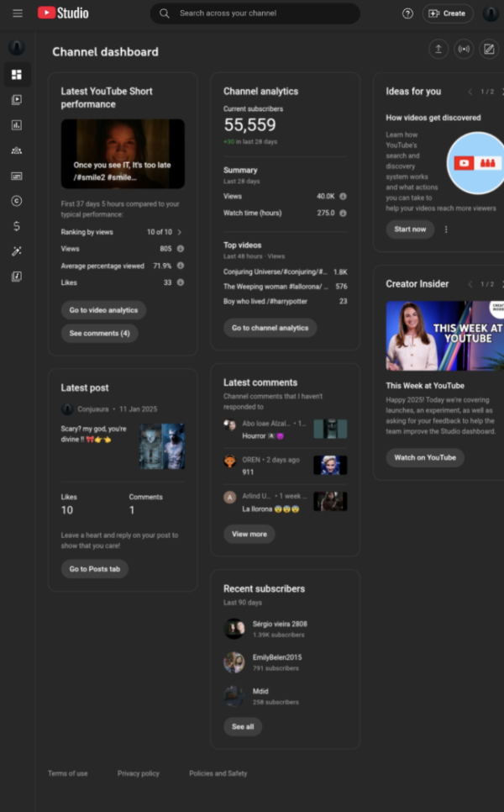
Task: Open the Audio library sidebar icon
Action: click(17, 277)
